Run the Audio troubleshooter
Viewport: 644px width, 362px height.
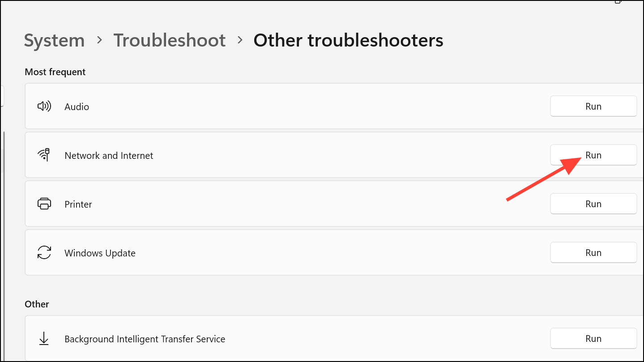click(593, 106)
